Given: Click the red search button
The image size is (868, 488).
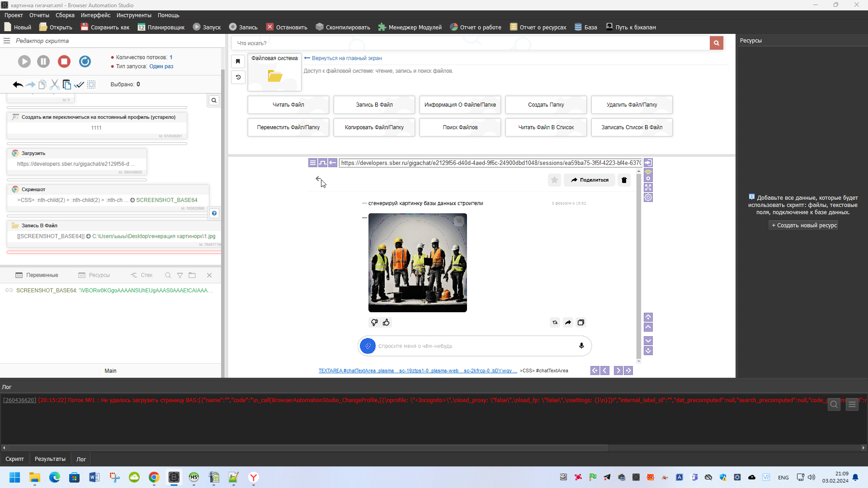Looking at the screenshot, I should pyautogui.click(x=716, y=43).
